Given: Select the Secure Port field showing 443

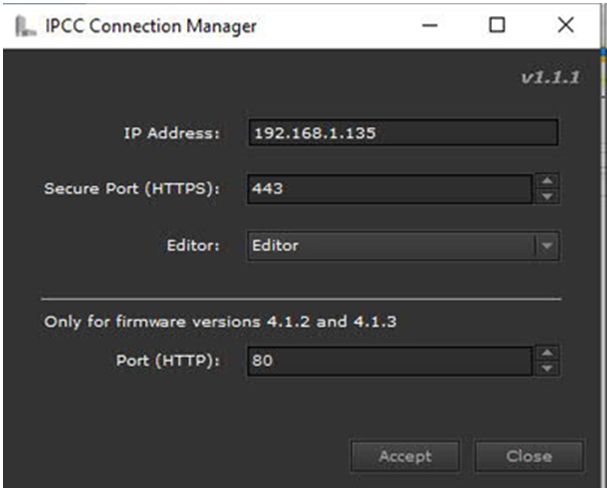Looking at the screenshot, I should pos(390,189).
